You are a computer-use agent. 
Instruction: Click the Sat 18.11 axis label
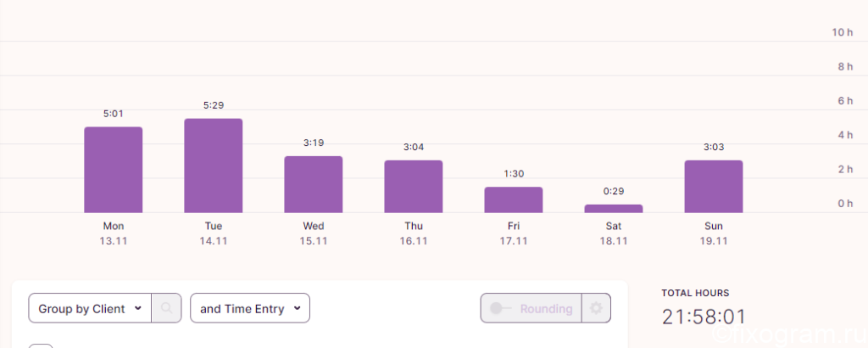tap(614, 233)
